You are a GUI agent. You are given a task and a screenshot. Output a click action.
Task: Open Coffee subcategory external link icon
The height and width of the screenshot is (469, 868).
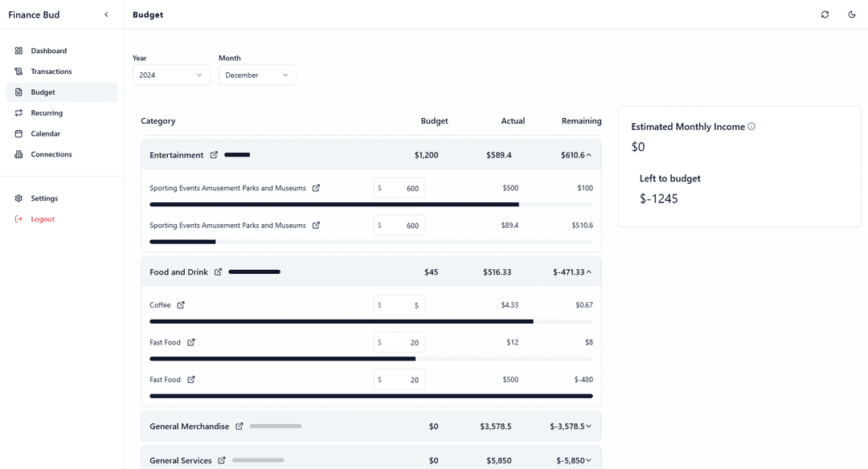(181, 305)
